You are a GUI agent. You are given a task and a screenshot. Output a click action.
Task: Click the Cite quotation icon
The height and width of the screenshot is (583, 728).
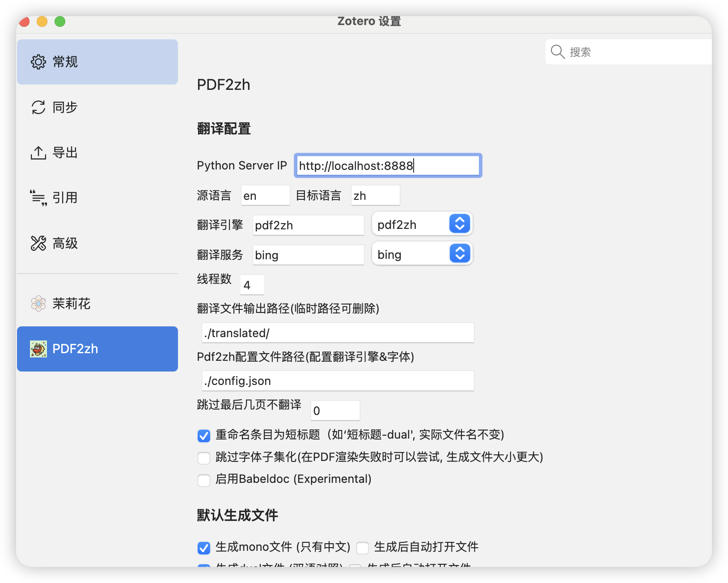38,198
